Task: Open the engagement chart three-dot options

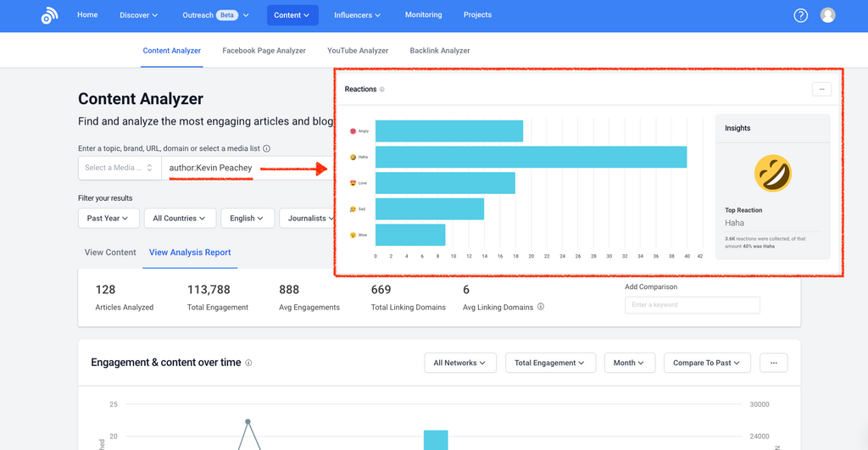Action: click(x=773, y=363)
